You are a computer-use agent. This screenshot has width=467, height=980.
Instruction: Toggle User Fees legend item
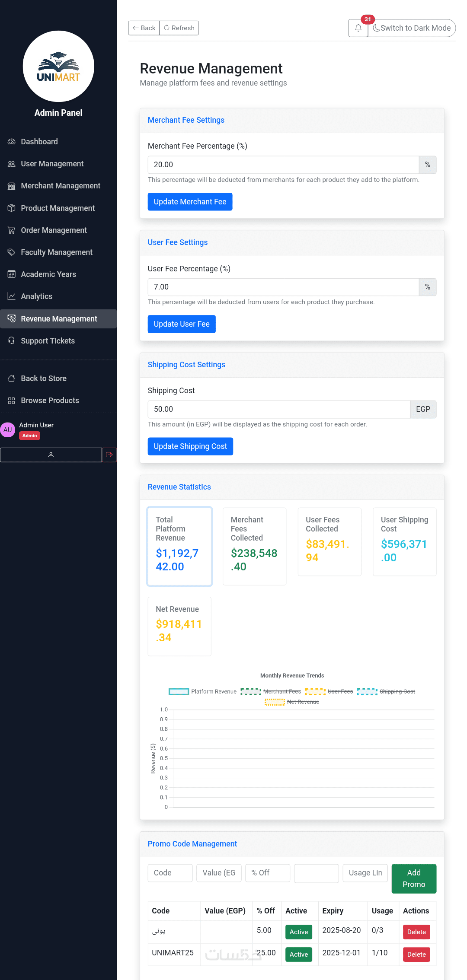tap(329, 691)
